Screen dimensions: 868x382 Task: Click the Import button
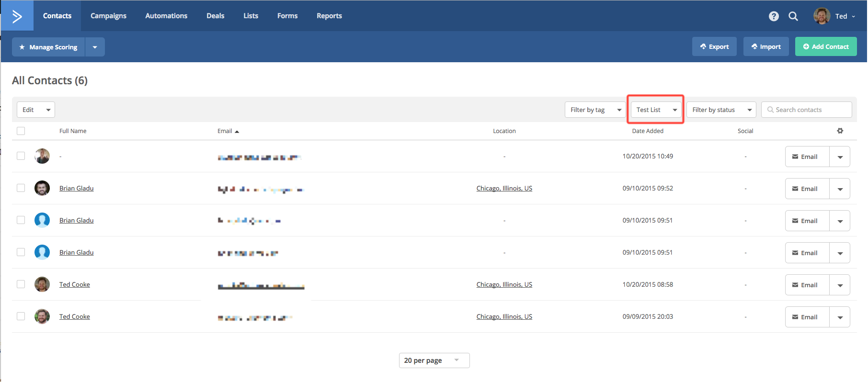point(766,46)
